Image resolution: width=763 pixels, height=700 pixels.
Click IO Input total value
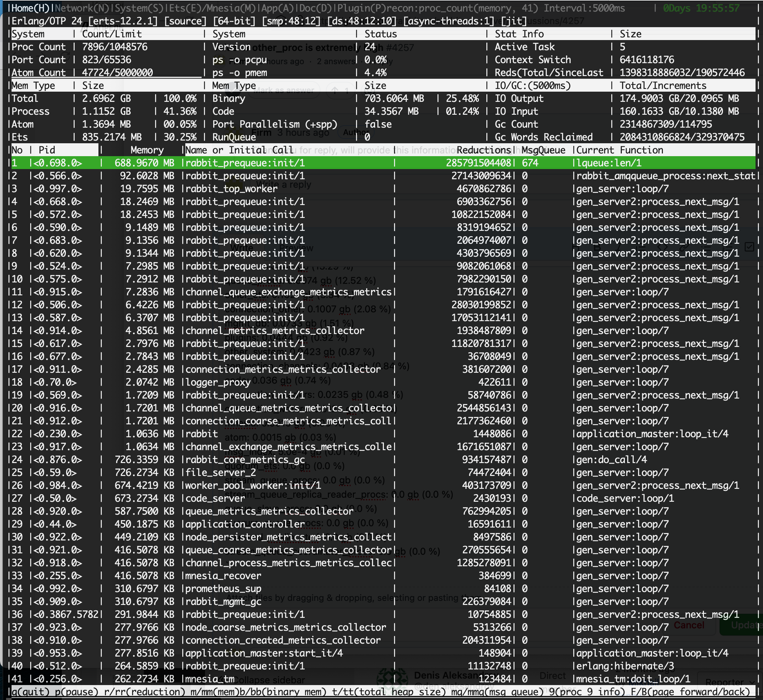(x=679, y=111)
